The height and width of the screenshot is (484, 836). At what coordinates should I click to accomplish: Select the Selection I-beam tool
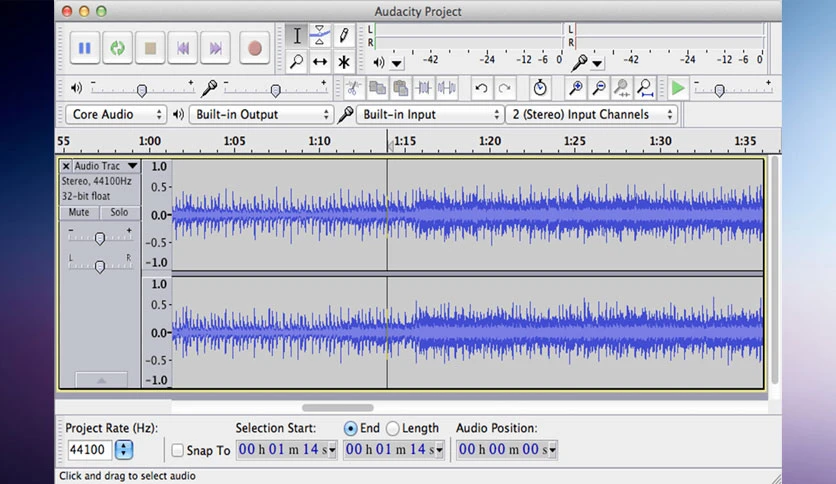click(297, 36)
